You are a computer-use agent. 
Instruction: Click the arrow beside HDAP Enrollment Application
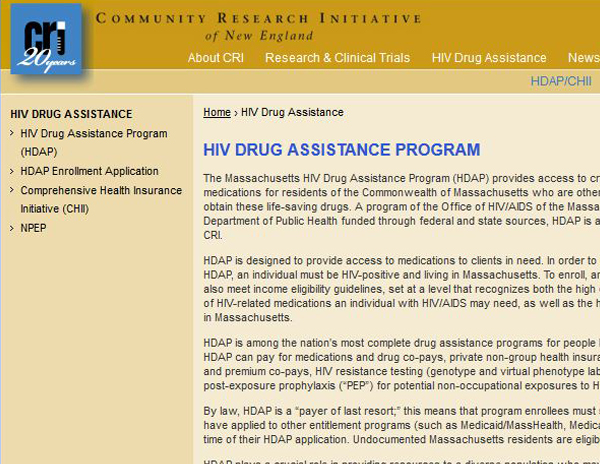[12, 171]
